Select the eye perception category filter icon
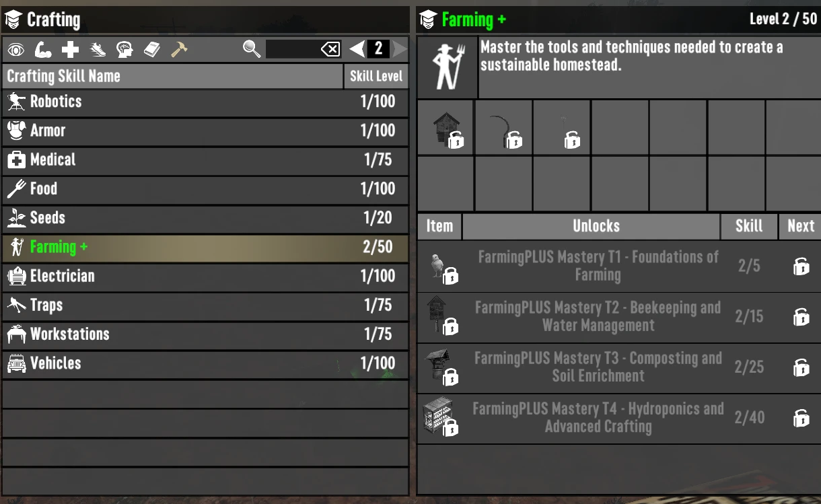 pyautogui.click(x=16, y=49)
